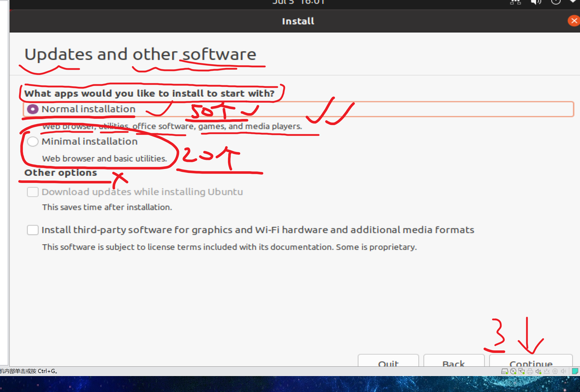
Task: Click 'Web browser and basic utilities.' description
Action: [x=105, y=159]
